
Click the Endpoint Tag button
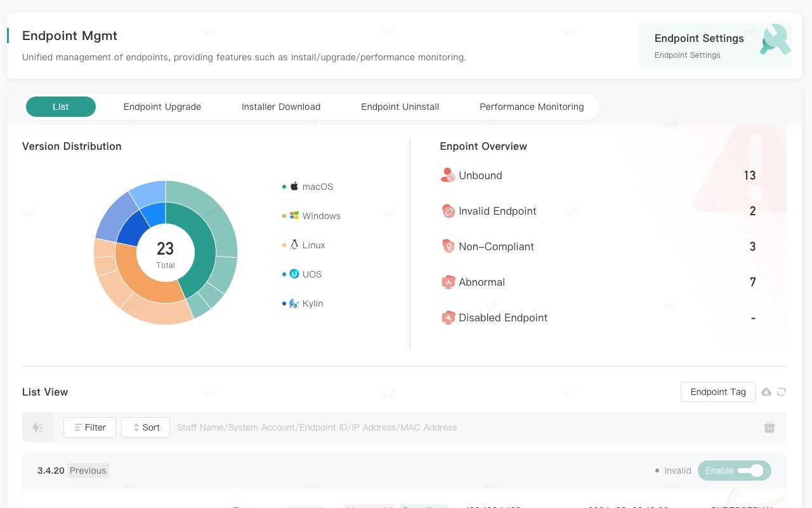[718, 392]
